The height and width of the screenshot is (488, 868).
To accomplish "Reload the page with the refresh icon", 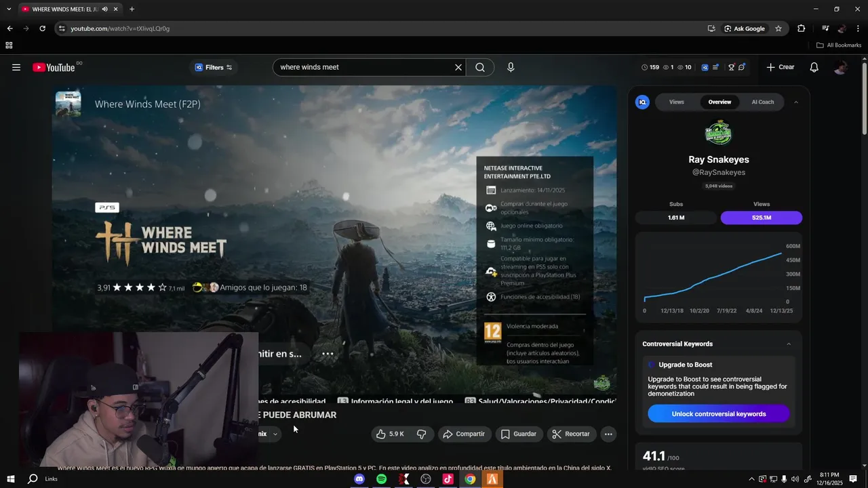I will click(42, 28).
